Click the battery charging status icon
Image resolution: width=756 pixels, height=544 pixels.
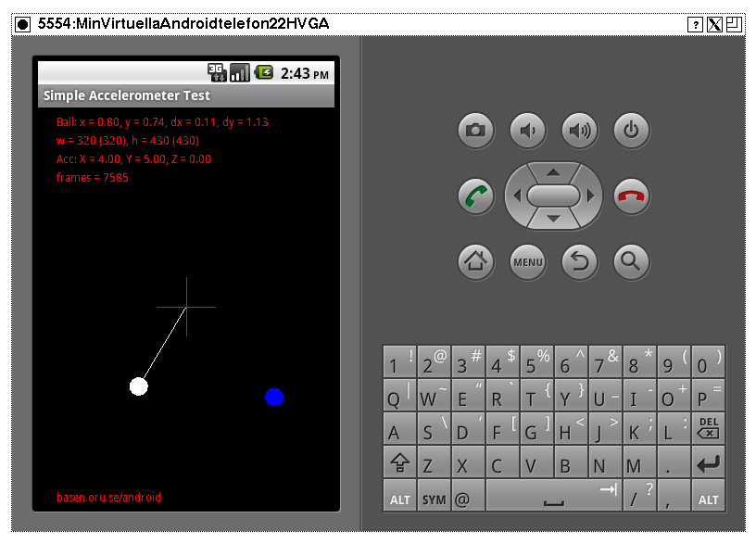264,72
